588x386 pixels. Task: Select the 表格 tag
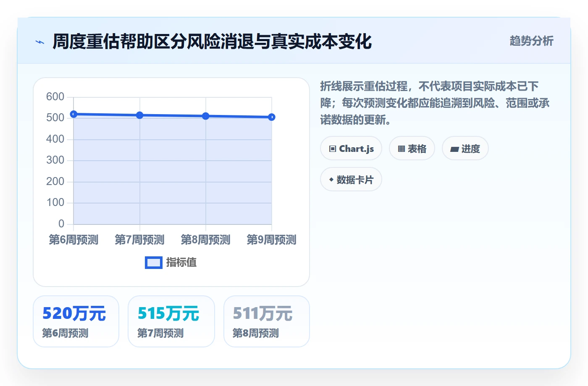tap(412, 149)
